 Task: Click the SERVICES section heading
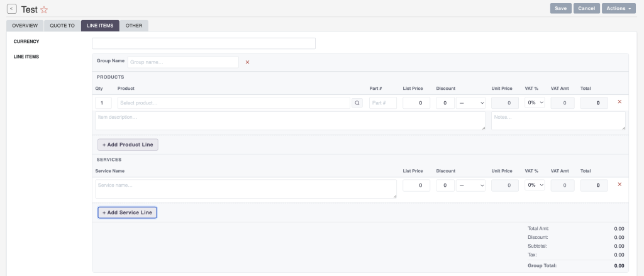pos(109,160)
